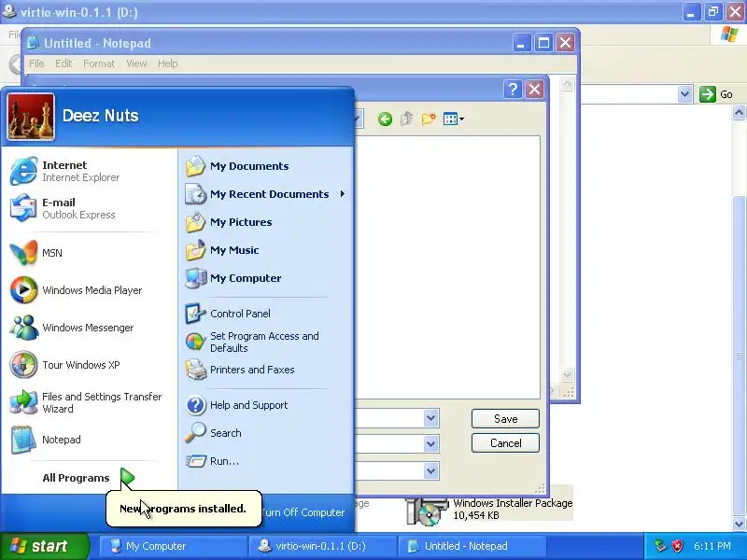This screenshot has height=560, width=747.
Task: Click the taskbar clock showing 6:11 PM
Action: click(712, 546)
